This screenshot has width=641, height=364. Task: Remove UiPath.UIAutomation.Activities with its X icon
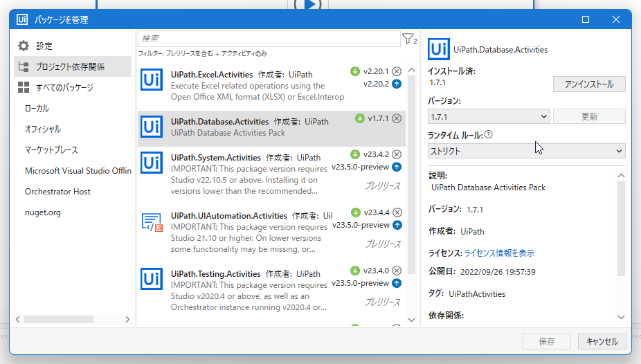(x=397, y=212)
